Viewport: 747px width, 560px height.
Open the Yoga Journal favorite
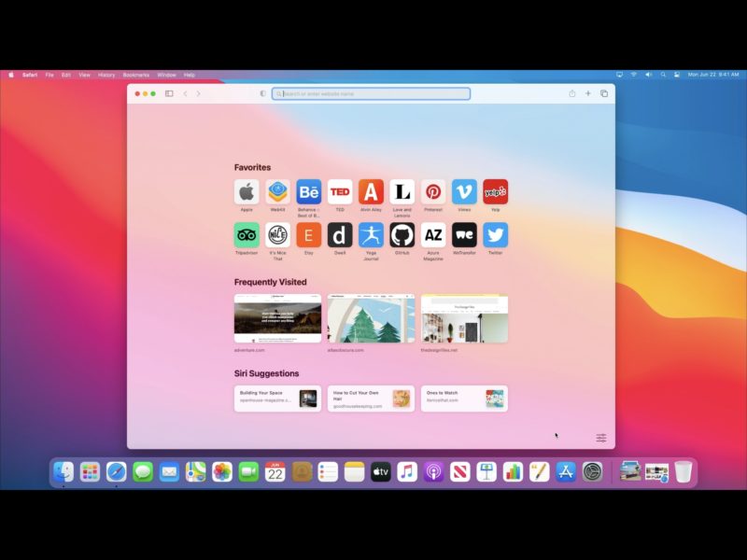pyautogui.click(x=371, y=235)
